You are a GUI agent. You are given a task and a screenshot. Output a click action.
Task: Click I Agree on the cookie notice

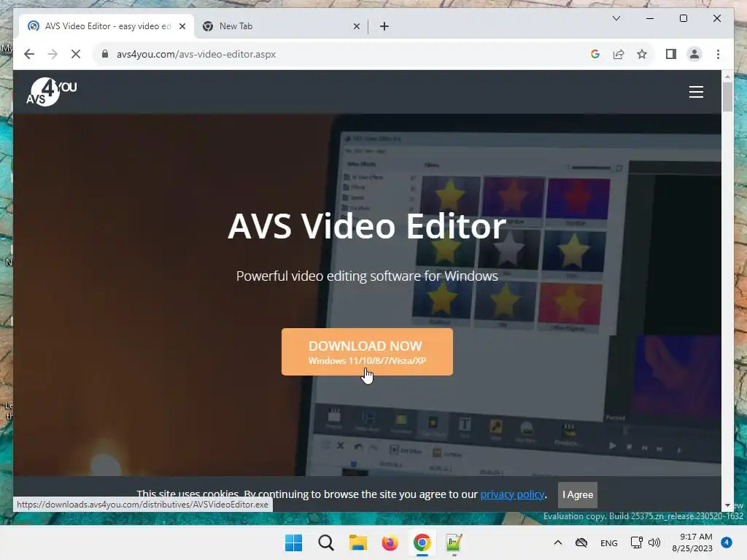[578, 494]
